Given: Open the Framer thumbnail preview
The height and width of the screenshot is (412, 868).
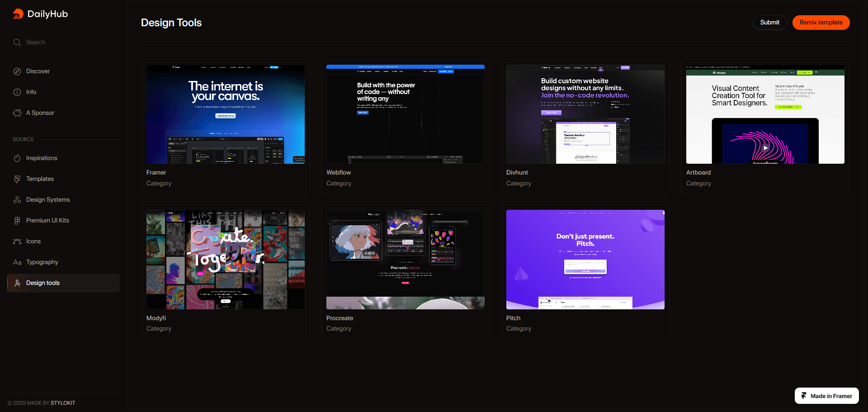Looking at the screenshot, I should click(226, 114).
